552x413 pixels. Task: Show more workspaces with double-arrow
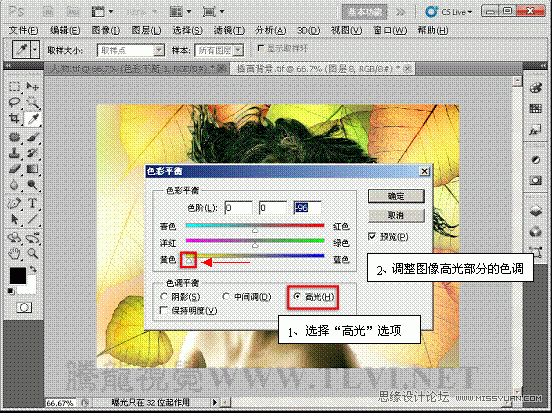[x=400, y=12]
